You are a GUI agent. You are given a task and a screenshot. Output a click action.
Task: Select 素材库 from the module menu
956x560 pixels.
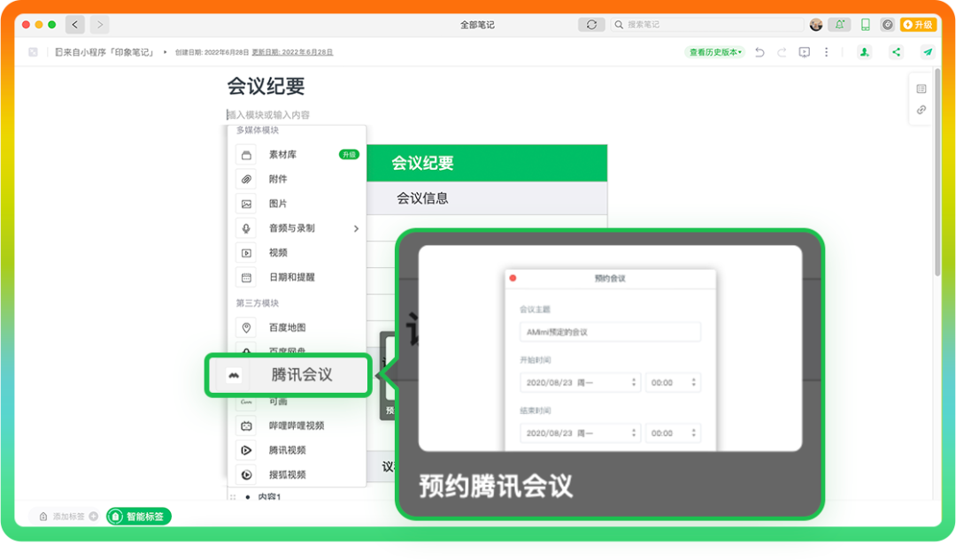(297, 155)
